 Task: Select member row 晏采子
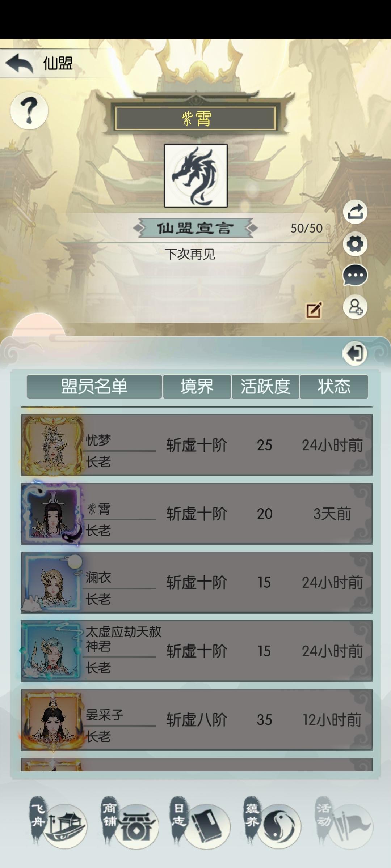[197, 720]
